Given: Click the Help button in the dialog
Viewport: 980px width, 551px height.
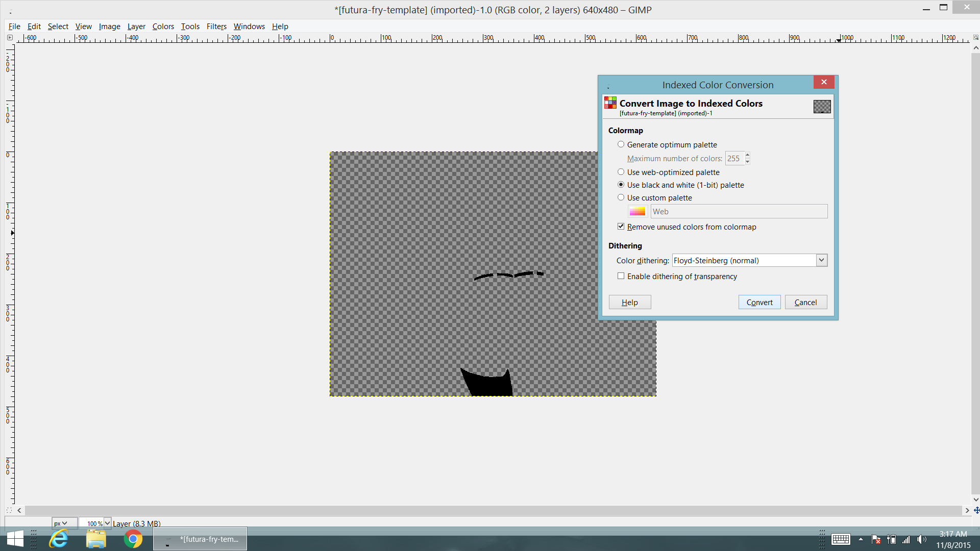Looking at the screenshot, I should [630, 302].
